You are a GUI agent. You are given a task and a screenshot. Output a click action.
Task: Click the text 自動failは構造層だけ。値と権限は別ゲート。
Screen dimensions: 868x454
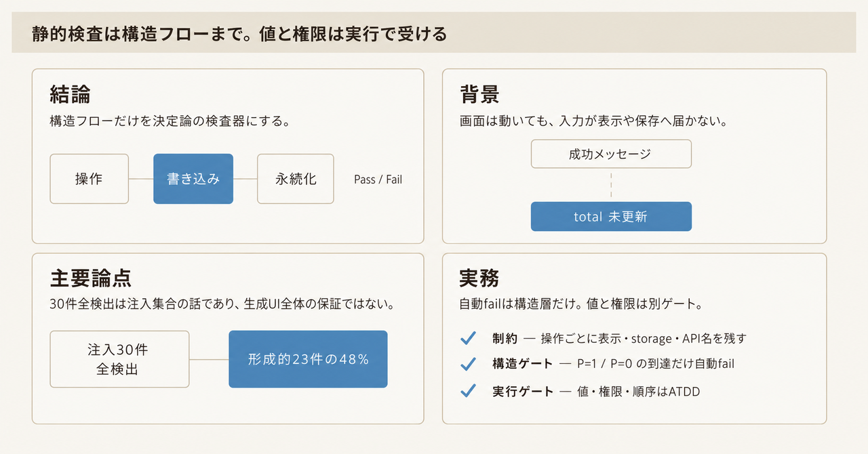[x=581, y=304]
